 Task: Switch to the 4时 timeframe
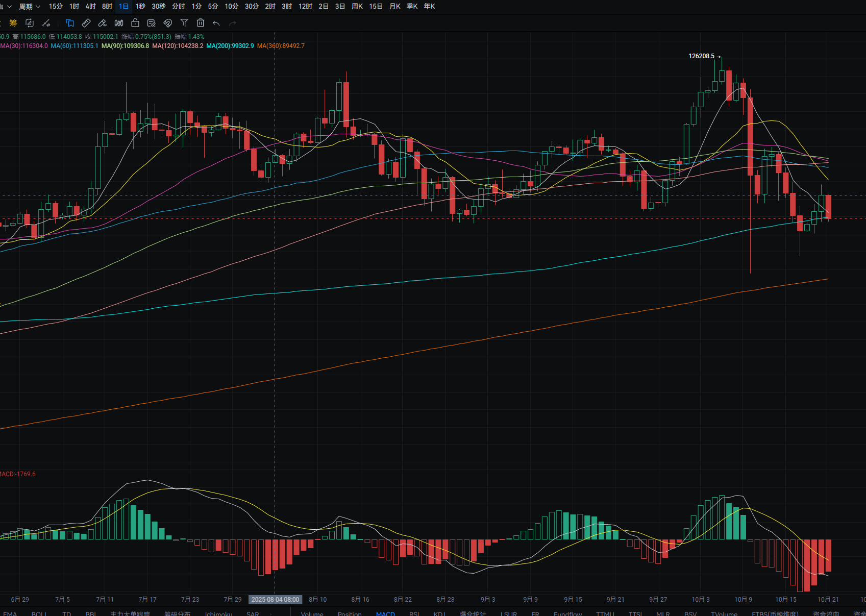pos(90,6)
